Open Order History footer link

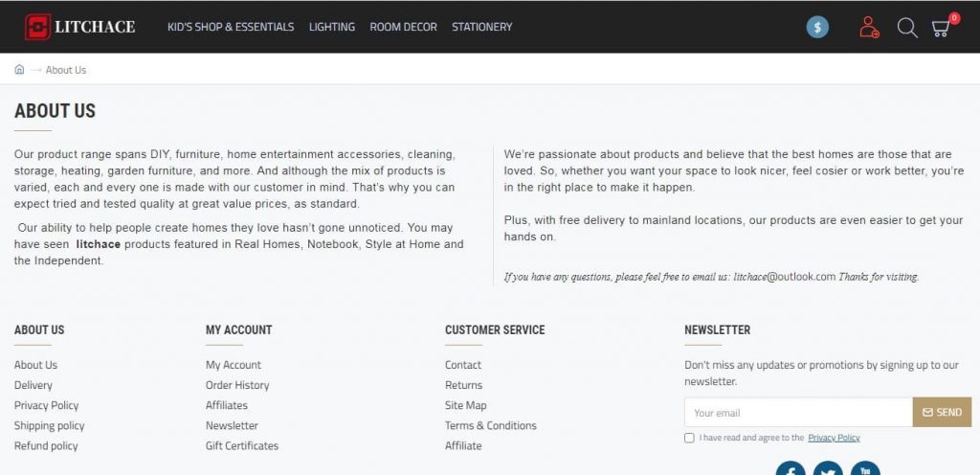[x=237, y=385]
